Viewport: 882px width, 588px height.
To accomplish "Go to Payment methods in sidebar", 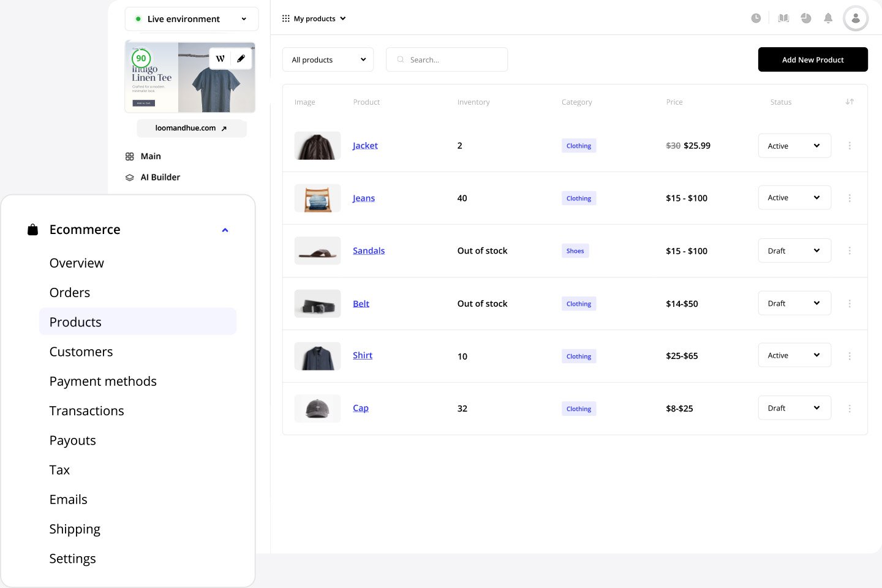I will [x=103, y=381].
